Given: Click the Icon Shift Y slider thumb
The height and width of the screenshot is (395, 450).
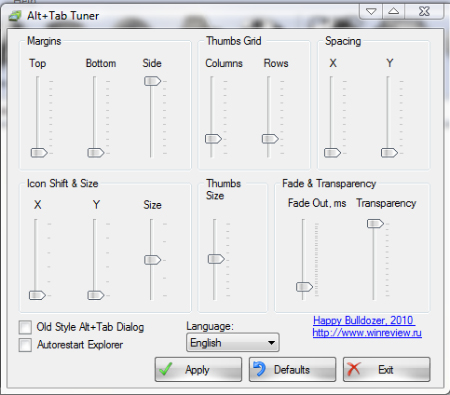Looking at the screenshot, I should click(96, 295).
